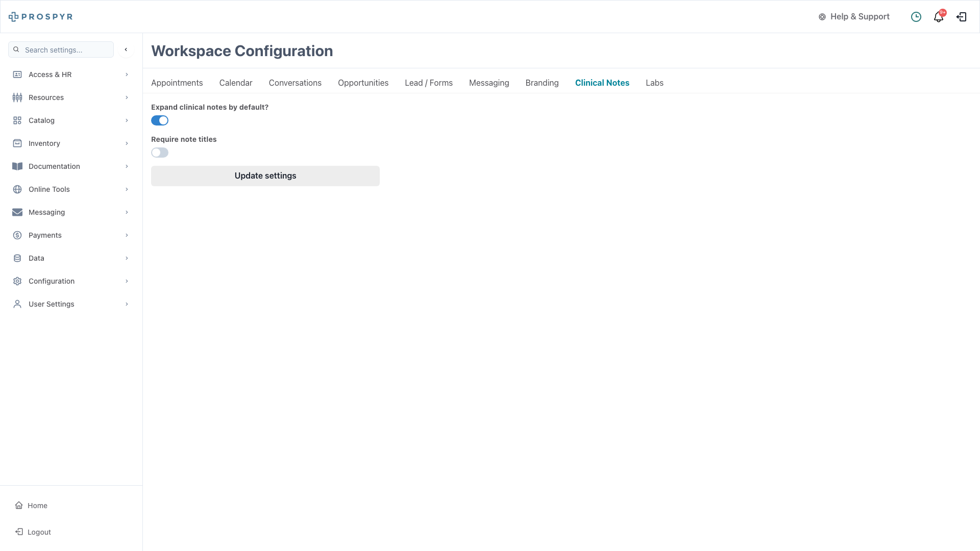Switch to the Branding tab
The width and height of the screenshot is (980, 551).
[542, 83]
